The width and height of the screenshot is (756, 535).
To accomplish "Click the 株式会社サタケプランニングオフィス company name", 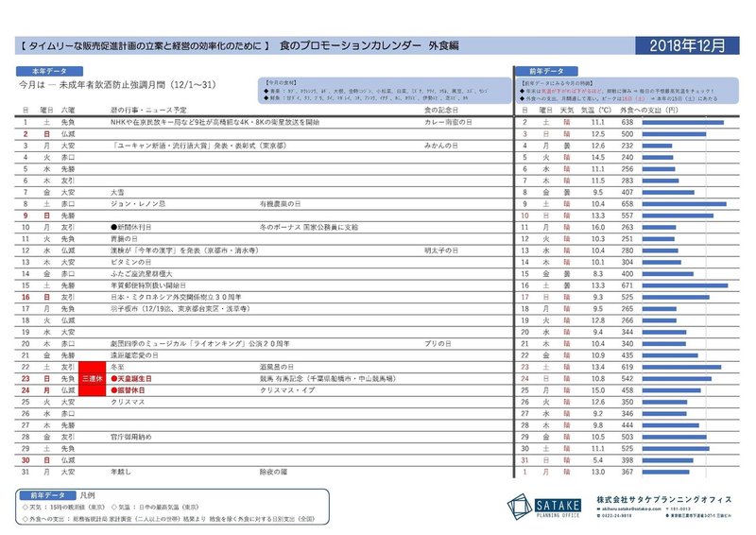I will [664, 499].
